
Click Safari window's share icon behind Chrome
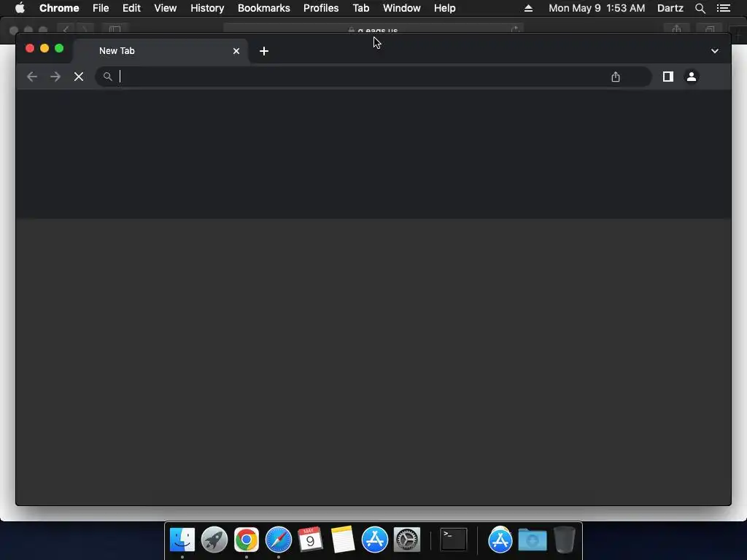pyautogui.click(x=676, y=29)
